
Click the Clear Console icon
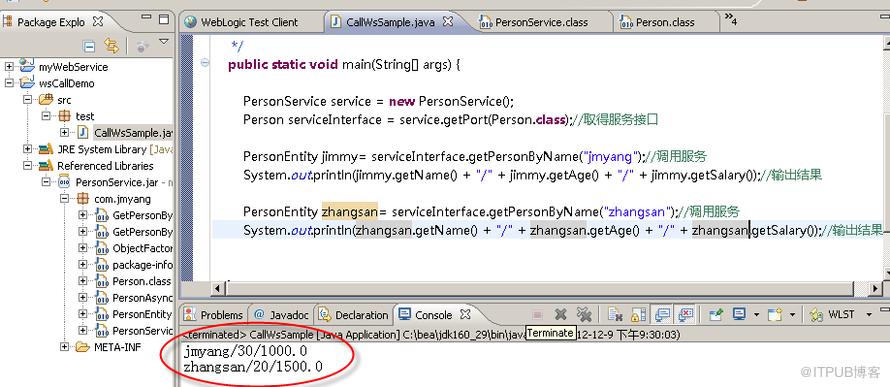(x=615, y=314)
